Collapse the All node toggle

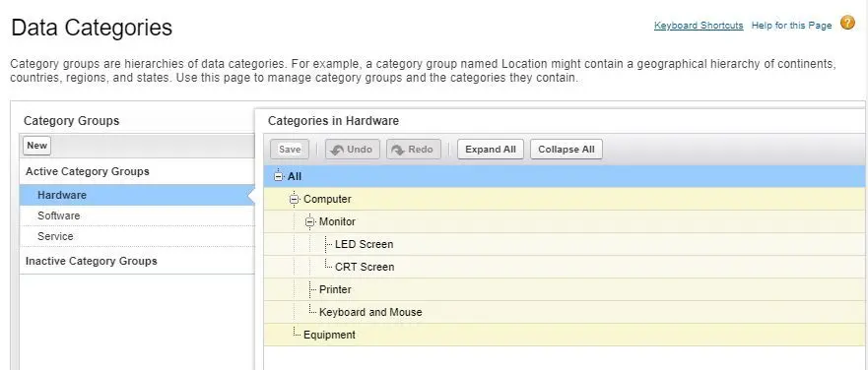click(x=279, y=176)
